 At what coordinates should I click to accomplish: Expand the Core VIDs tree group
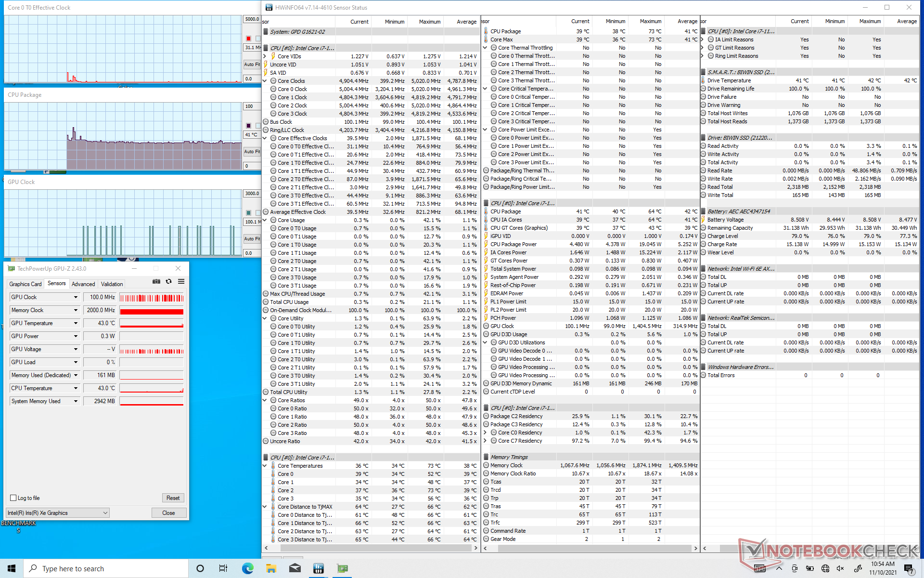pyautogui.click(x=265, y=56)
